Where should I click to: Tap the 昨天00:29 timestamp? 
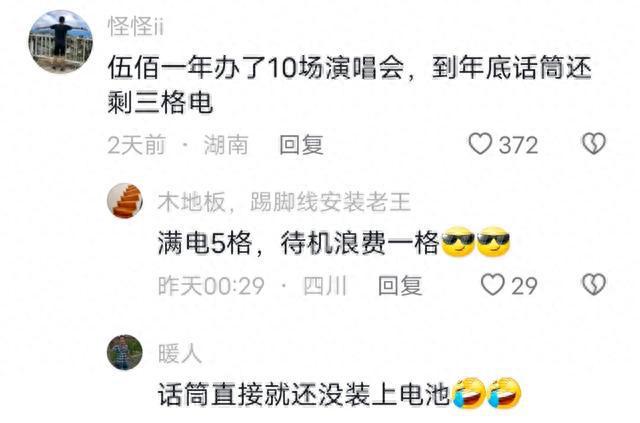[x=211, y=285]
